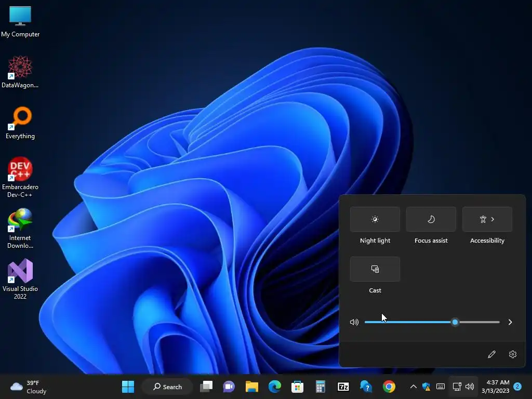Image resolution: width=532 pixels, height=399 pixels.
Task: Open the Accessibility quick settings submenu
Action: click(487, 219)
